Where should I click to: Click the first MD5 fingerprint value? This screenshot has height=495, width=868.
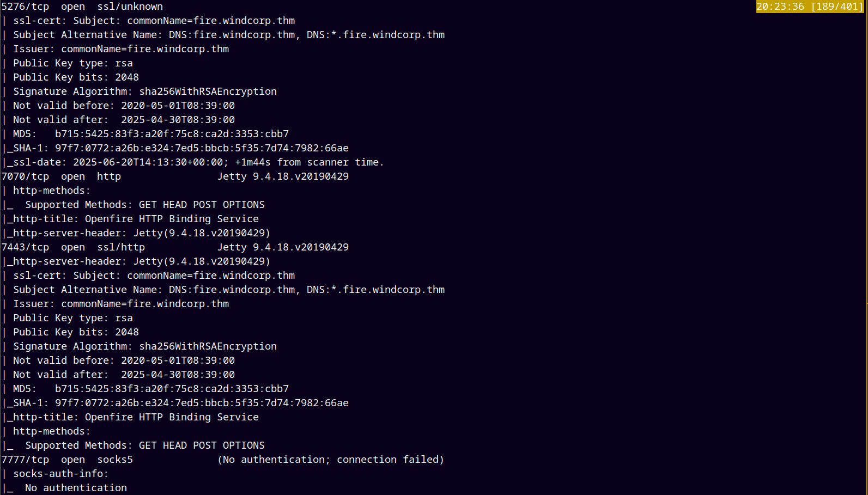point(172,134)
